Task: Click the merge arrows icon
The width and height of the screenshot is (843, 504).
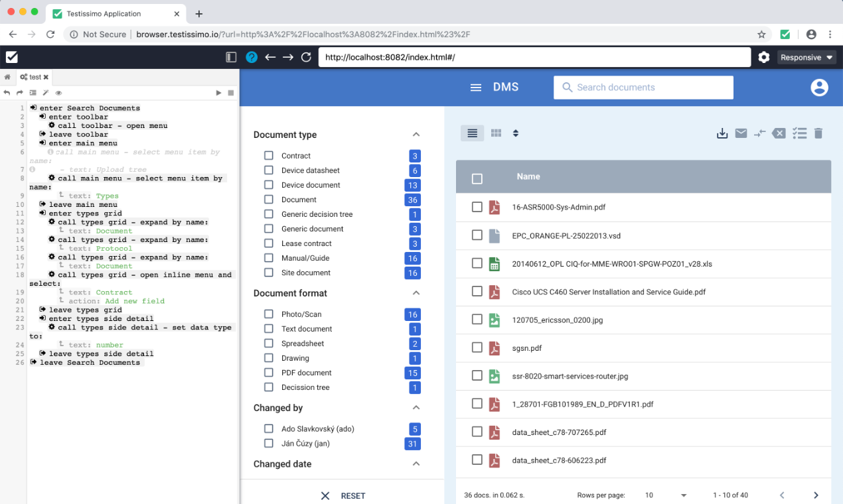Action: (x=760, y=133)
